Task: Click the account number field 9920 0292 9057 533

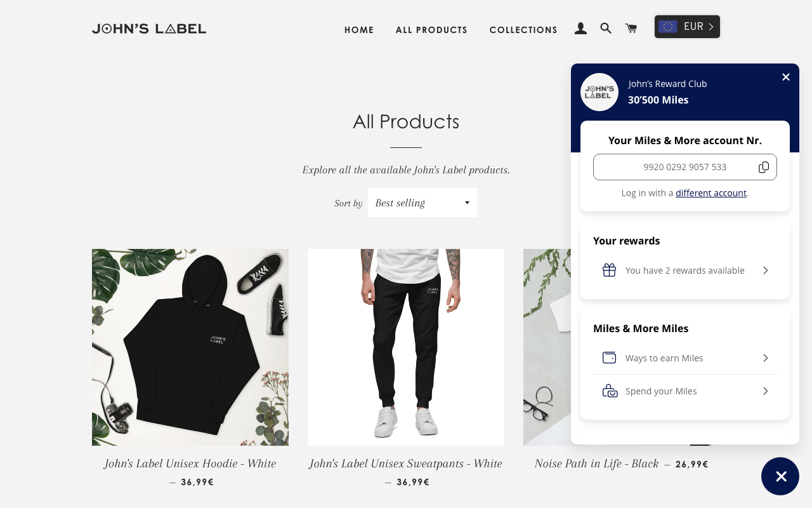Action: (685, 167)
